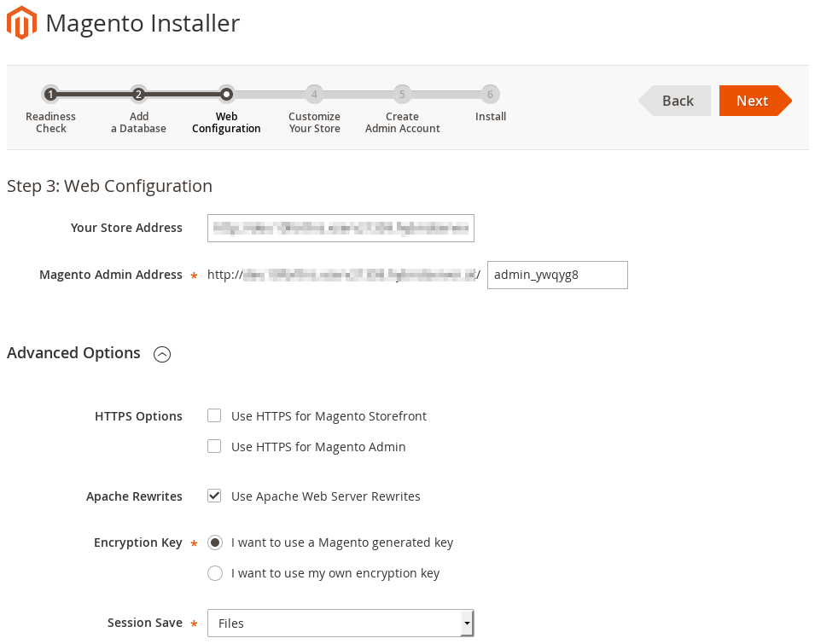Open the Session Save dropdown
The height and width of the screenshot is (644, 815).
341,623
